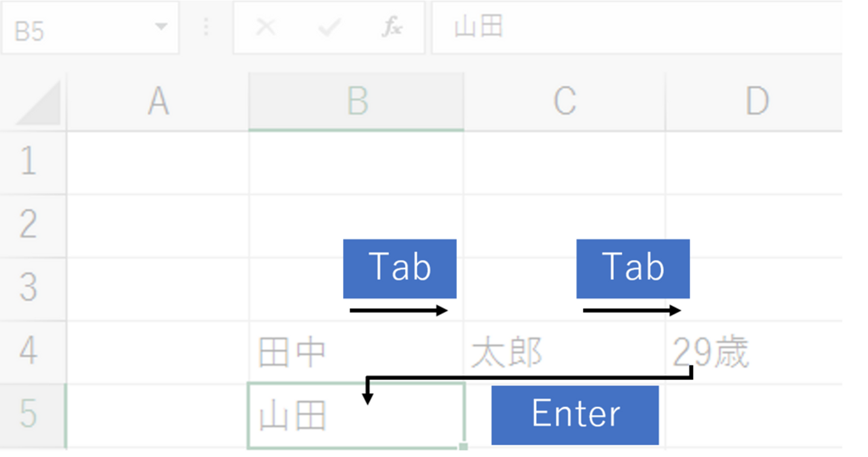Viewport: 868px width, 457px height.
Task: Click the first blue Tab label
Action: (x=400, y=268)
